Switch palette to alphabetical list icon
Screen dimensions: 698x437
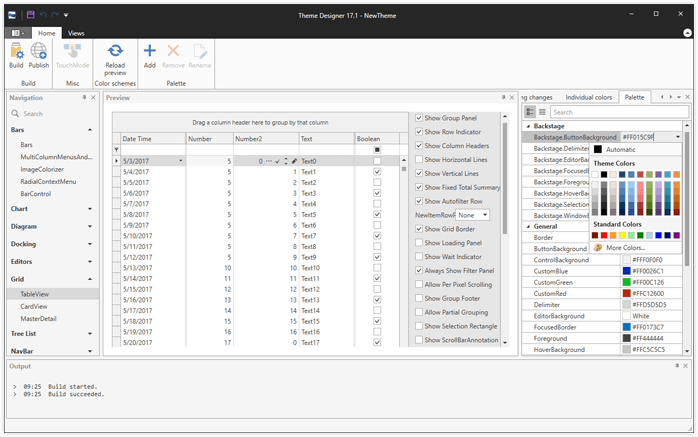click(x=542, y=112)
